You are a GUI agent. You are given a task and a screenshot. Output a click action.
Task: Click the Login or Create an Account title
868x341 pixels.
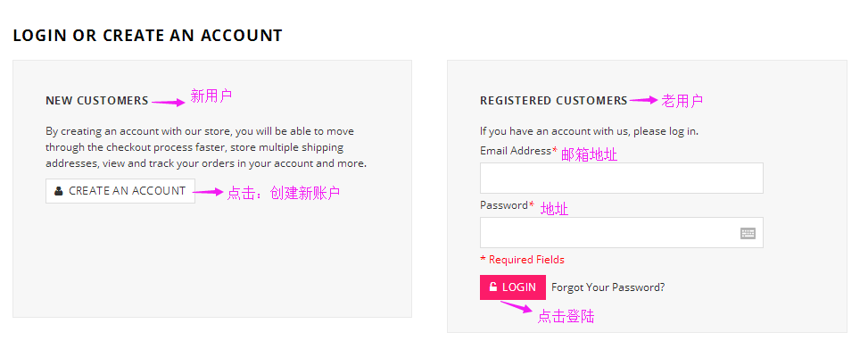(147, 36)
